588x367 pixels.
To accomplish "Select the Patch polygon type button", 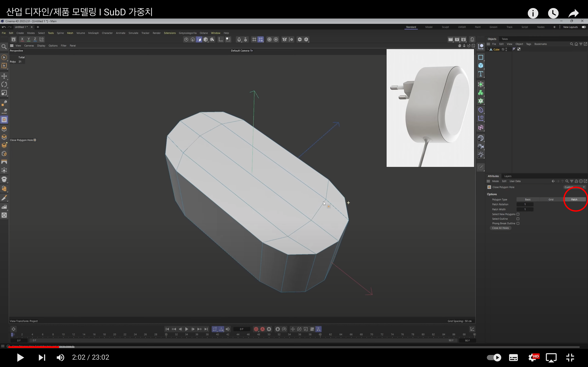I will click(x=575, y=199).
